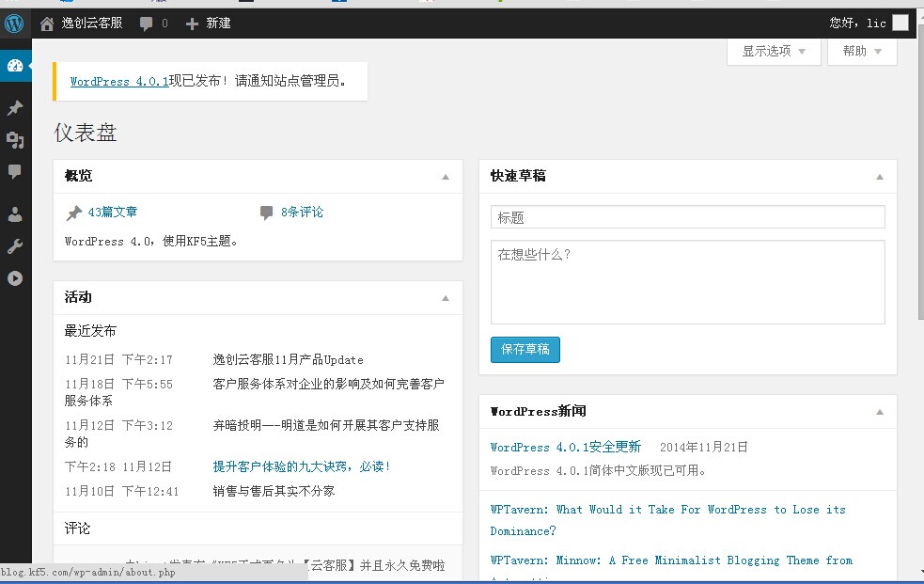Select post 销售与售后其实不分家
This screenshot has height=584, width=924.
tap(274, 492)
